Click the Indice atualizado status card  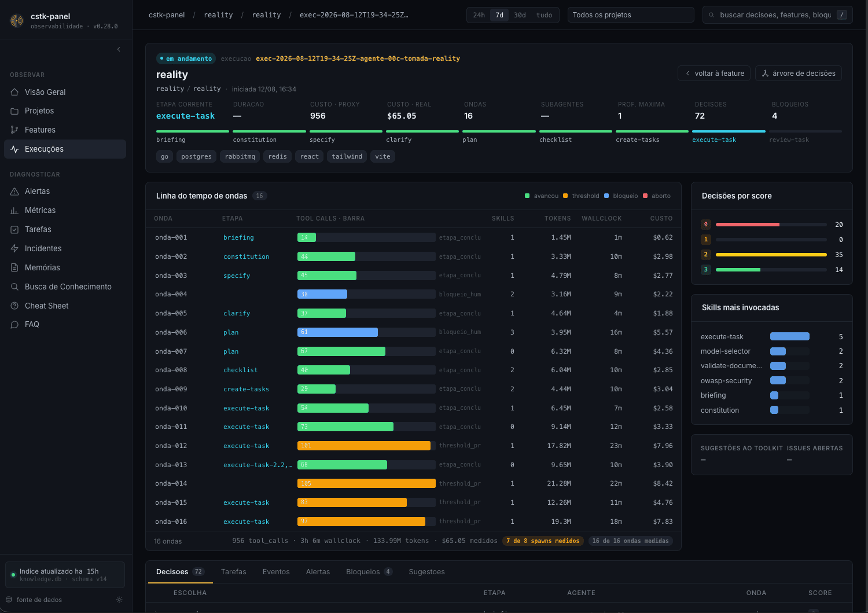pos(65,575)
